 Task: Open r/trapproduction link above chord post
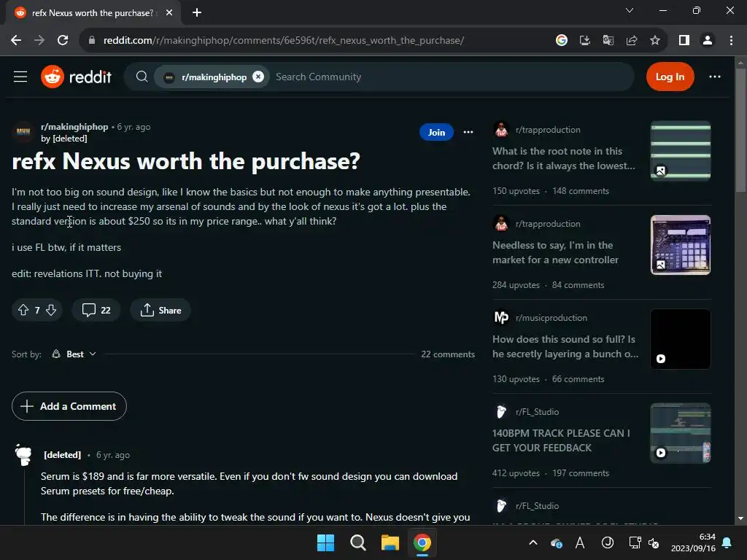(548, 130)
